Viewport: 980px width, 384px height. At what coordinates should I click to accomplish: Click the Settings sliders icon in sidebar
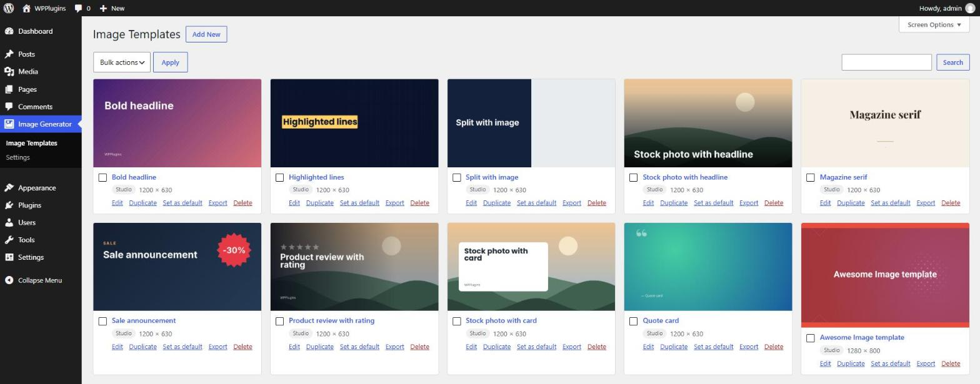coord(9,257)
